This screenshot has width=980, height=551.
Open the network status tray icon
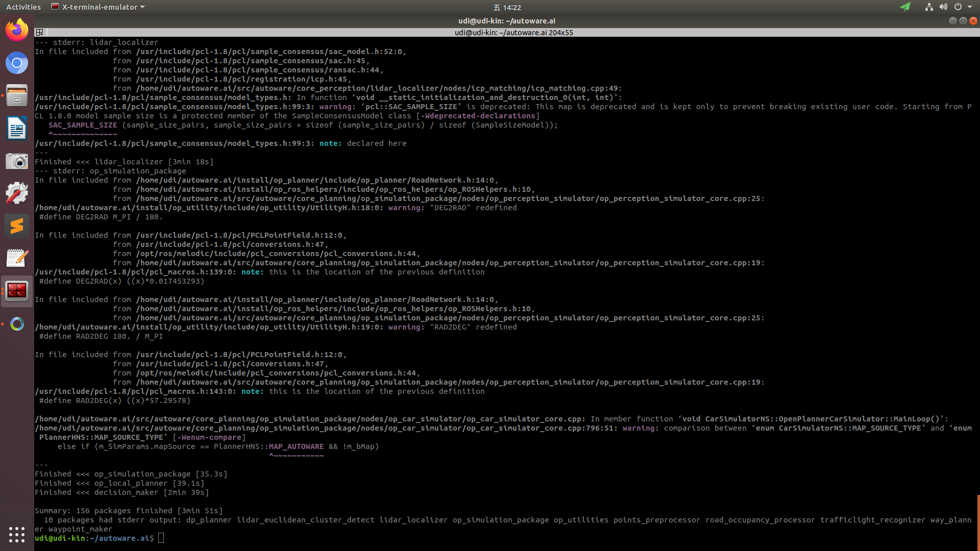tap(929, 7)
